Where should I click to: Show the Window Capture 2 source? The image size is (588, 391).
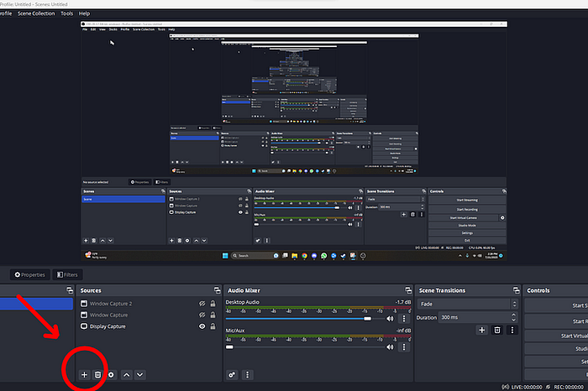[202, 304]
